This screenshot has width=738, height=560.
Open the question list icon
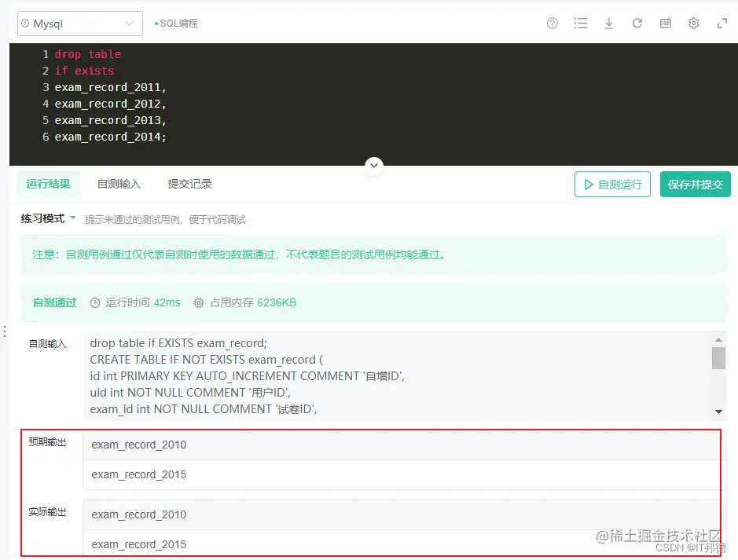pyautogui.click(x=581, y=23)
